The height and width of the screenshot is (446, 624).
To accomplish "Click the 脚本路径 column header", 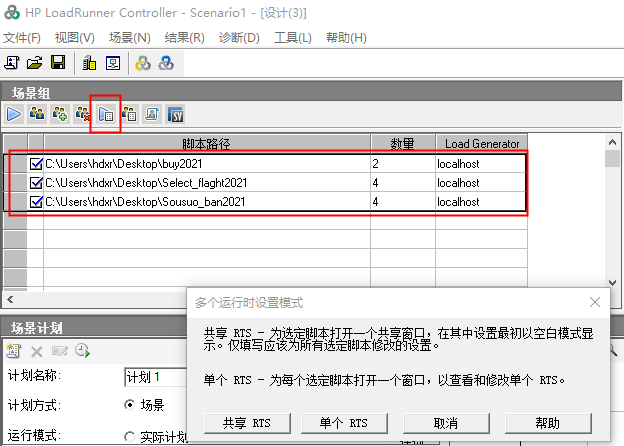I will (x=207, y=144).
